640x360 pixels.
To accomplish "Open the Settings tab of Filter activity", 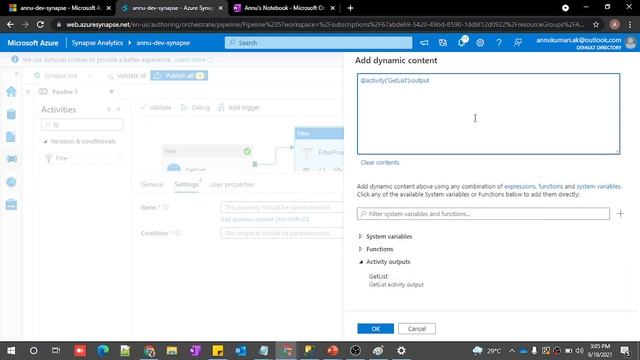I will click(x=186, y=184).
